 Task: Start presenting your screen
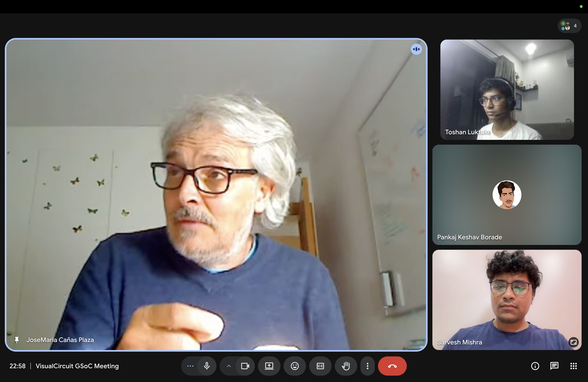coord(269,366)
